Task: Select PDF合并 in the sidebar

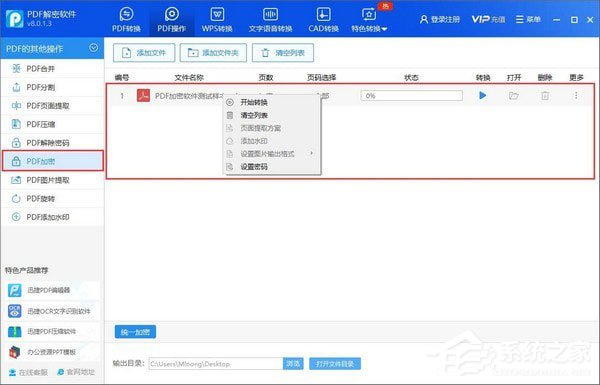Action: (52, 69)
